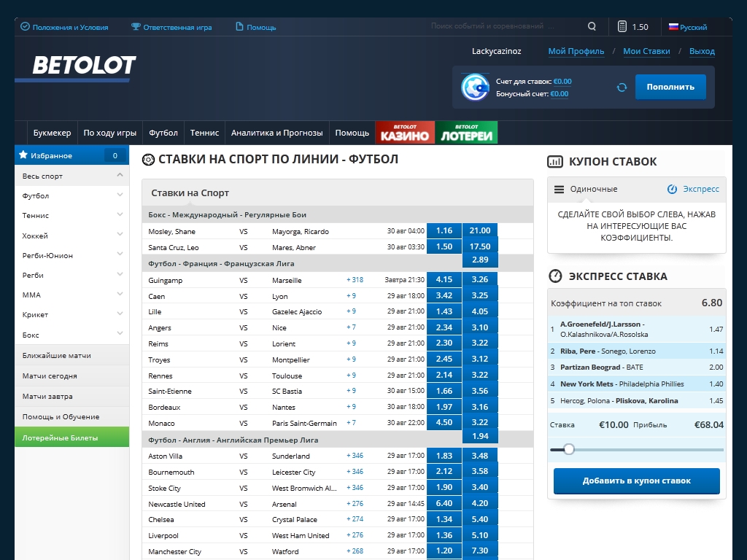The height and width of the screenshot is (560, 747).
Task: Expand the Tennis sidebar category
Action: pos(120,215)
